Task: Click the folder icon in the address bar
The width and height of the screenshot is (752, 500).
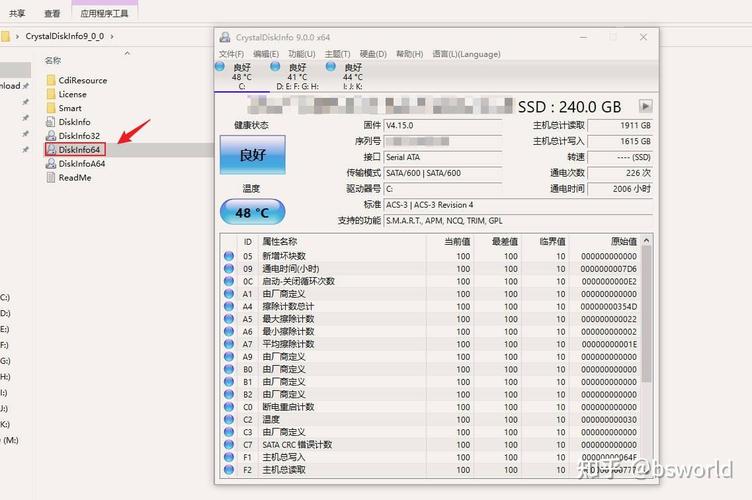Action: pyautogui.click(x=5, y=36)
